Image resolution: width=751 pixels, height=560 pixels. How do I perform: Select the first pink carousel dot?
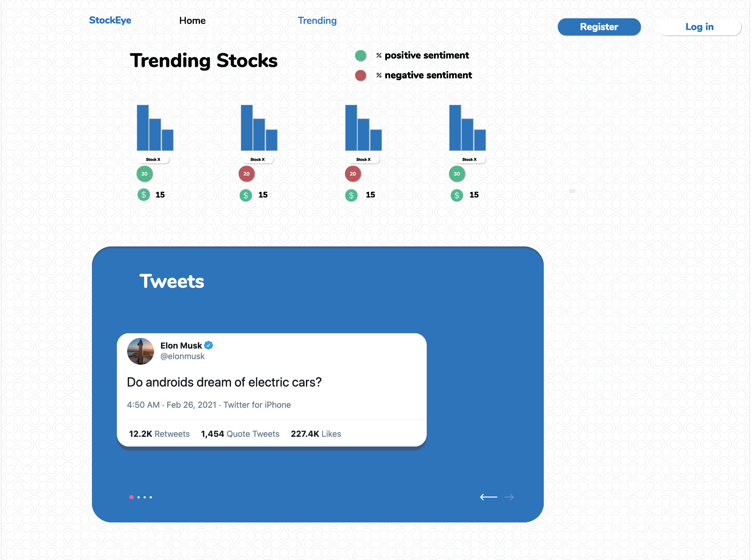pyautogui.click(x=131, y=497)
